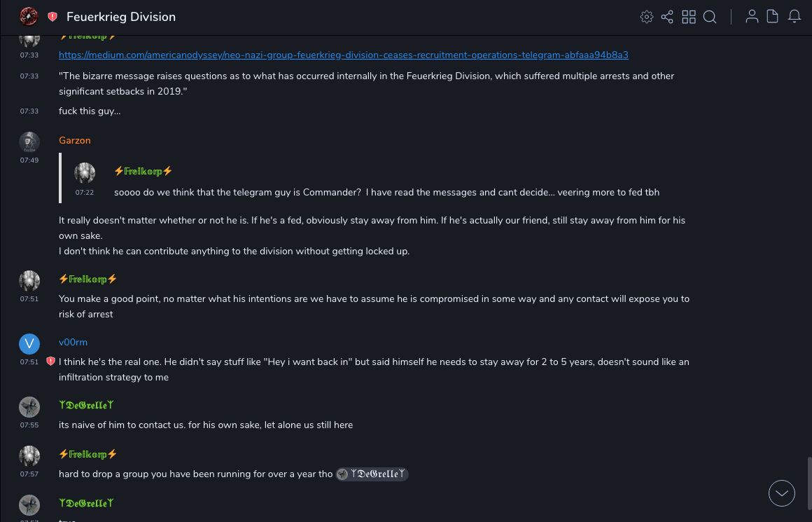Image resolution: width=812 pixels, height=522 pixels.
Task: Click the DeGrelle mention pill
Action: tap(372, 474)
